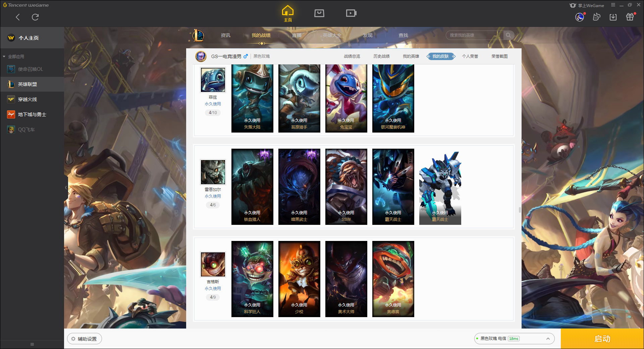The height and width of the screenshot is (349, 644).
Task: Open the 科学狂人 skin card
Action: point(252,279)
